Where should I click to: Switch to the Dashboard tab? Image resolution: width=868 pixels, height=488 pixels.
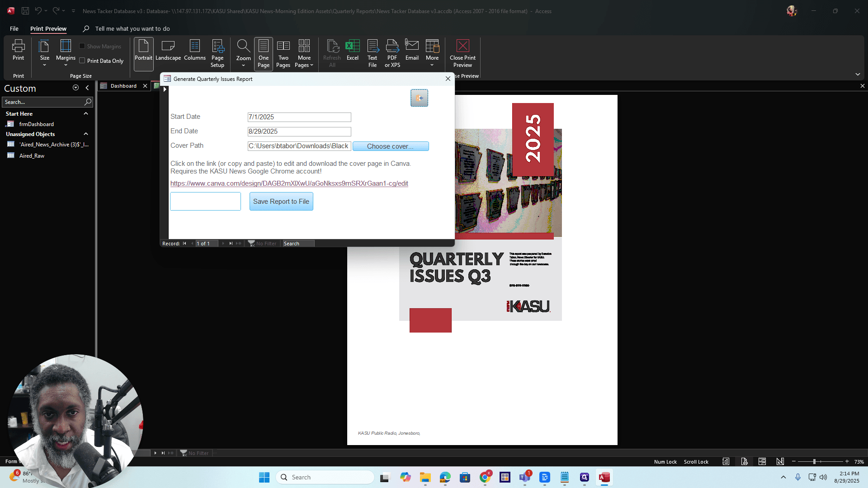coord(123,86)
